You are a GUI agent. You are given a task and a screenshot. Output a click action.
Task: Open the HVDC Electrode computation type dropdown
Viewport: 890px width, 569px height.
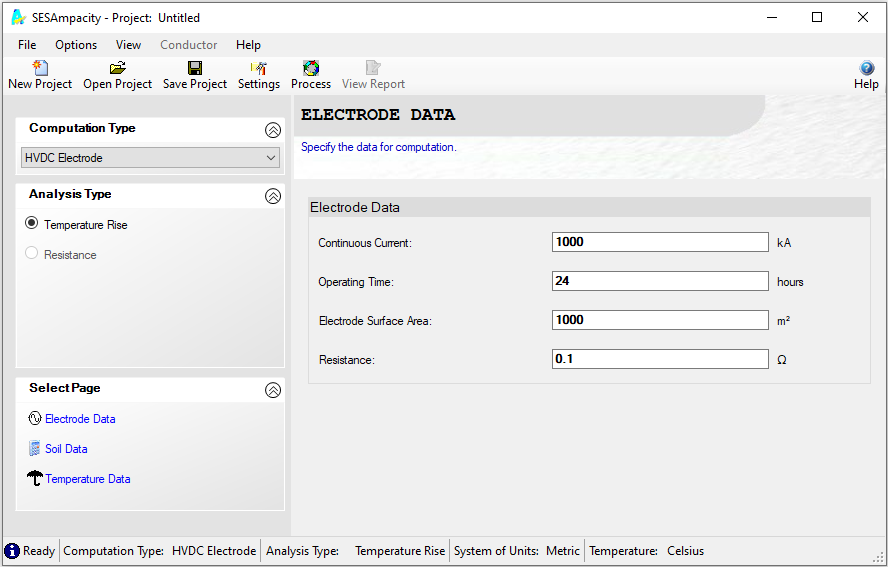150,158
